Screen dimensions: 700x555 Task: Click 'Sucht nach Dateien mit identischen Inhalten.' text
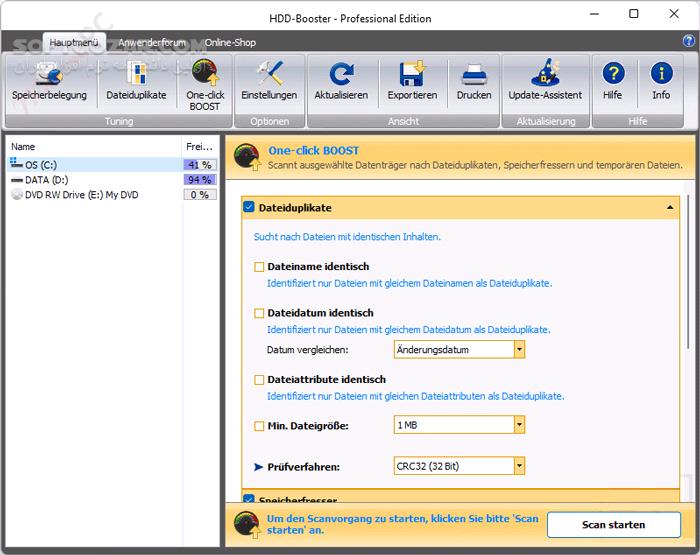pyautogui.click(x=347, y=237)
